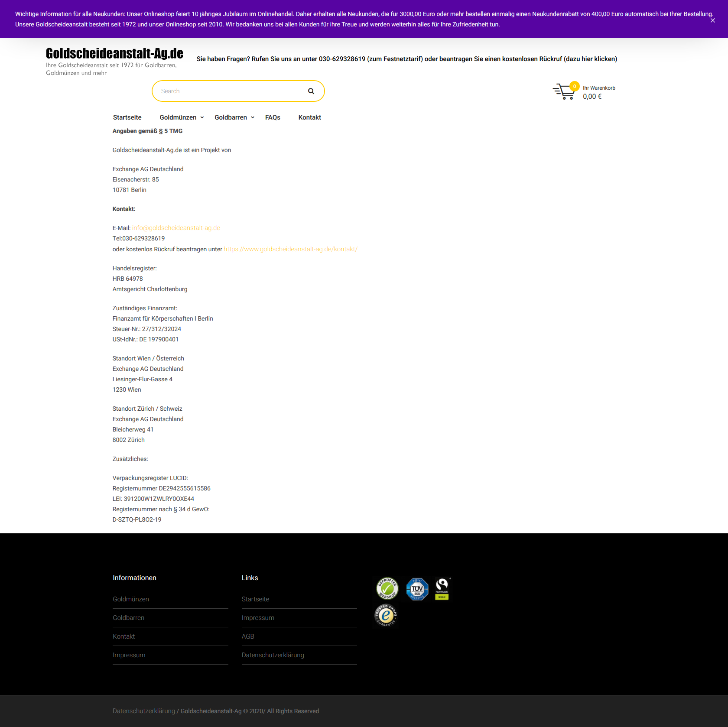Select the D-SZTQ-PL8O2-19 register number
Screen dimensions: 728x727
click(137, 519)
